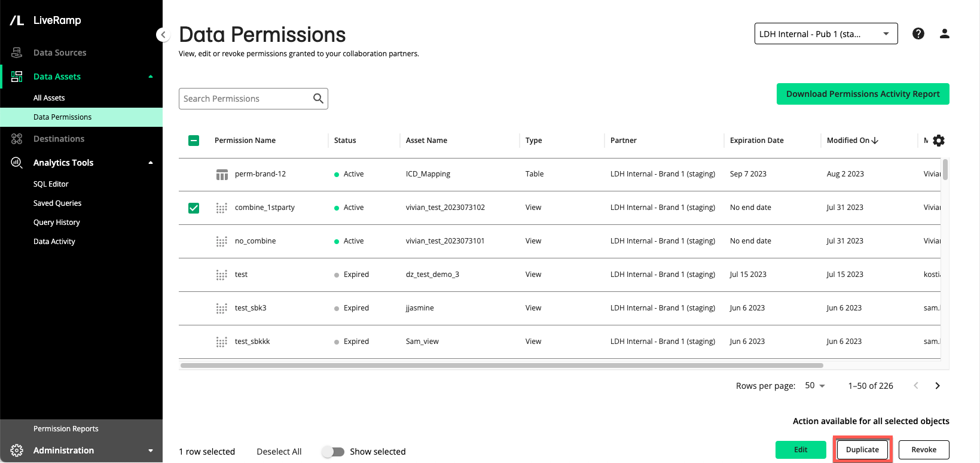This screenshot has width=980, height=463.
Task: Click asset name ICD_Mapping
Action: [428, 174]
